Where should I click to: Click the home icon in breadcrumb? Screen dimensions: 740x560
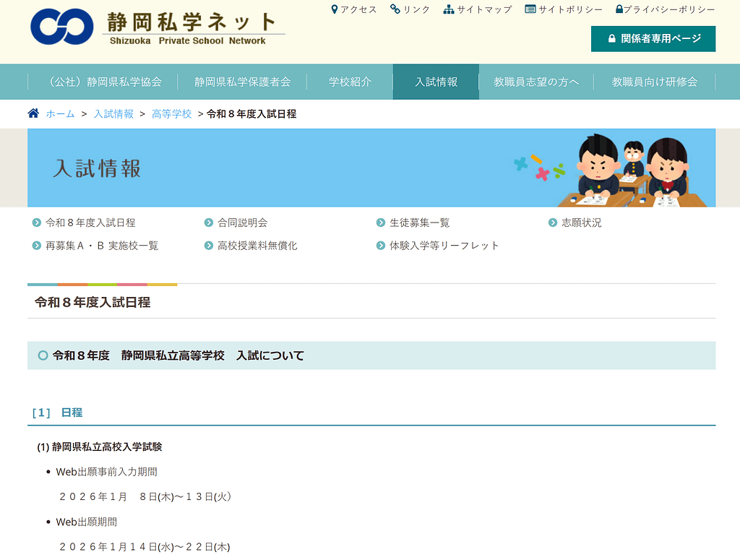click(33, 113)
